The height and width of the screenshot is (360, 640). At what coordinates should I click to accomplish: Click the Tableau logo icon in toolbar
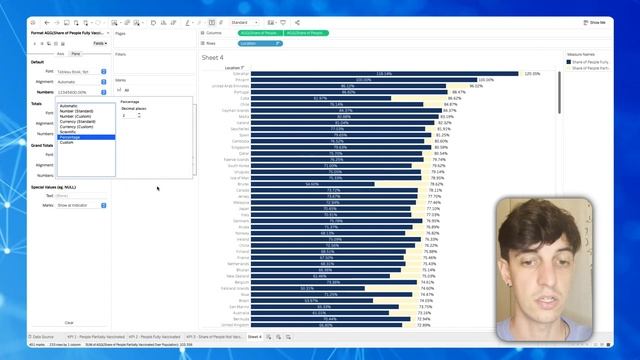(33, 23)
